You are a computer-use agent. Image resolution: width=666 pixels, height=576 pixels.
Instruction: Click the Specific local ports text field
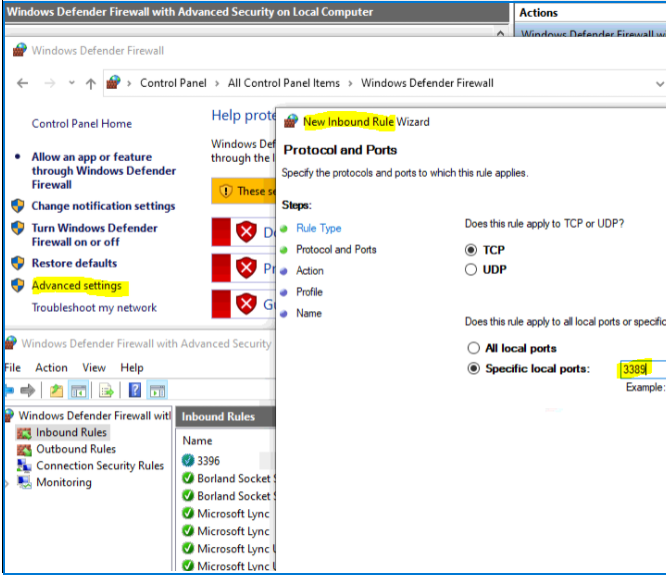pos(634,369)
